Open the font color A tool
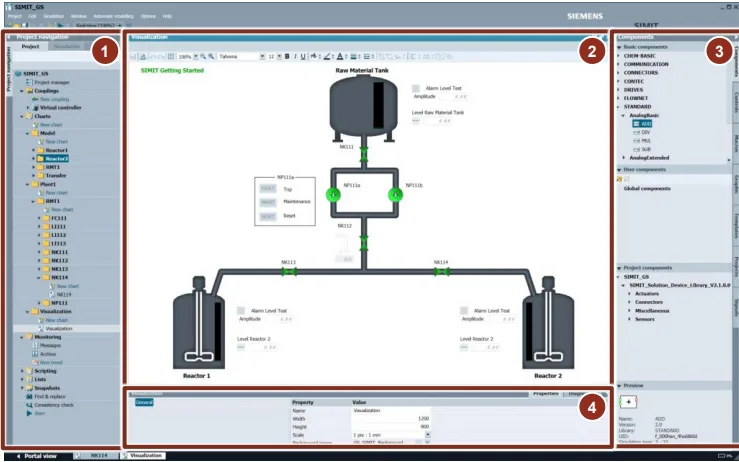The image size is (739, 462). click(x=340, y=57)
